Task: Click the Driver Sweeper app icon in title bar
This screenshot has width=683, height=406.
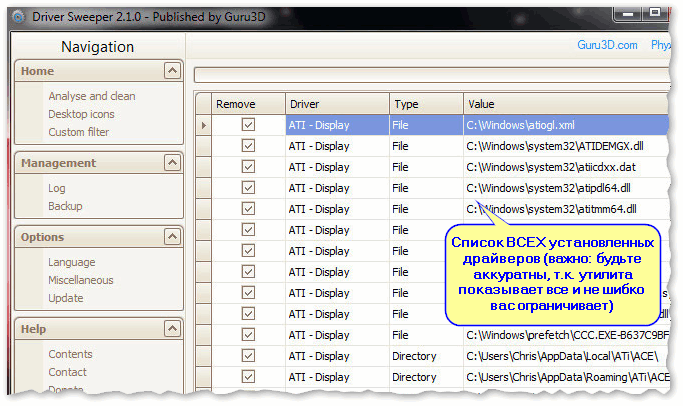Action: [18, 17]
